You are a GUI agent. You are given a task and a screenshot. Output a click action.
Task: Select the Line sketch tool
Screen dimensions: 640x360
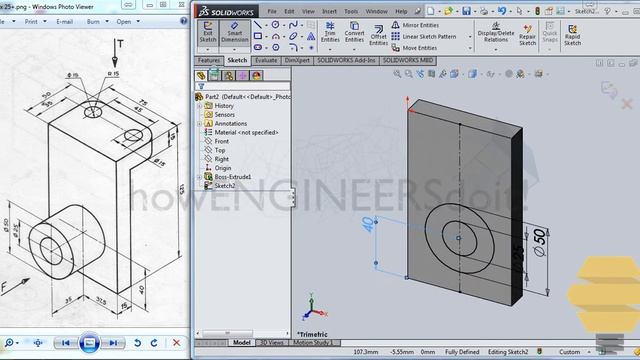point(258,25)
